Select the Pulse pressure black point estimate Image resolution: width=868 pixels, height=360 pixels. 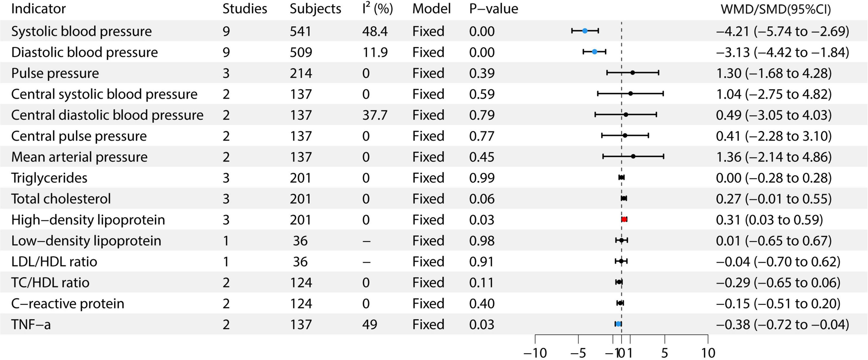coord(633,73)
